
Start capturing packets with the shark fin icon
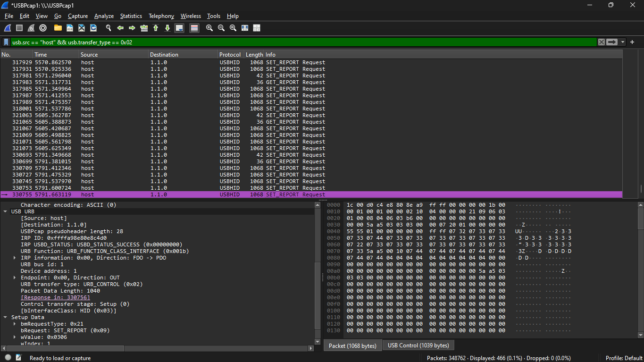click(8, 28)
